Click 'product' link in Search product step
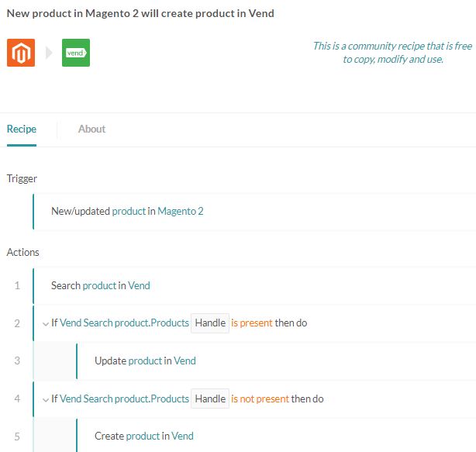 [x=99, y=285]
